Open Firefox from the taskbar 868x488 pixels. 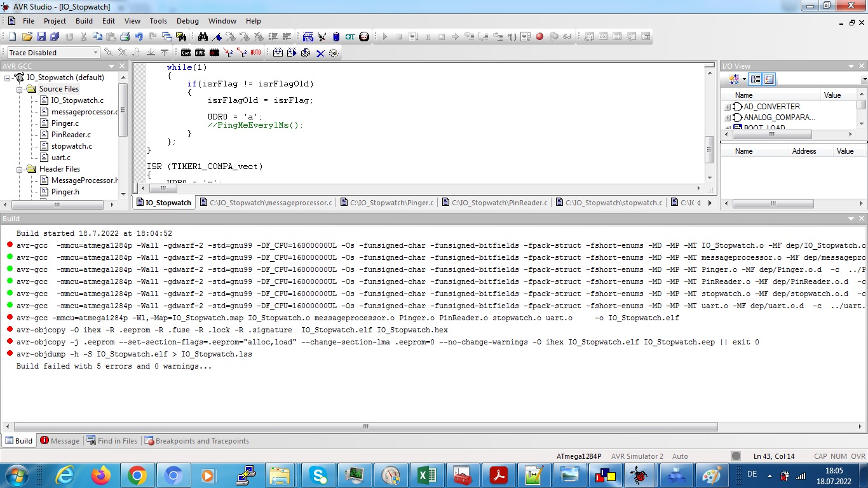pos(100,475)
